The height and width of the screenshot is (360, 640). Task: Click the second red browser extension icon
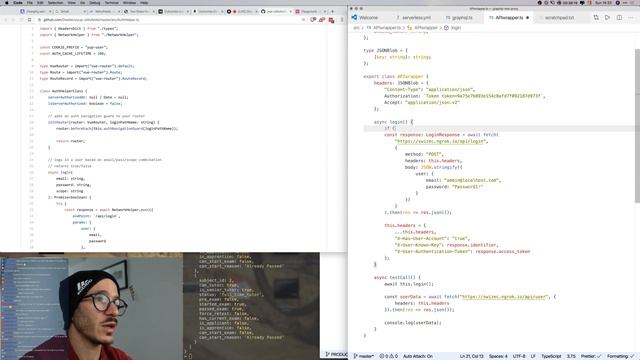pos(322,20)
